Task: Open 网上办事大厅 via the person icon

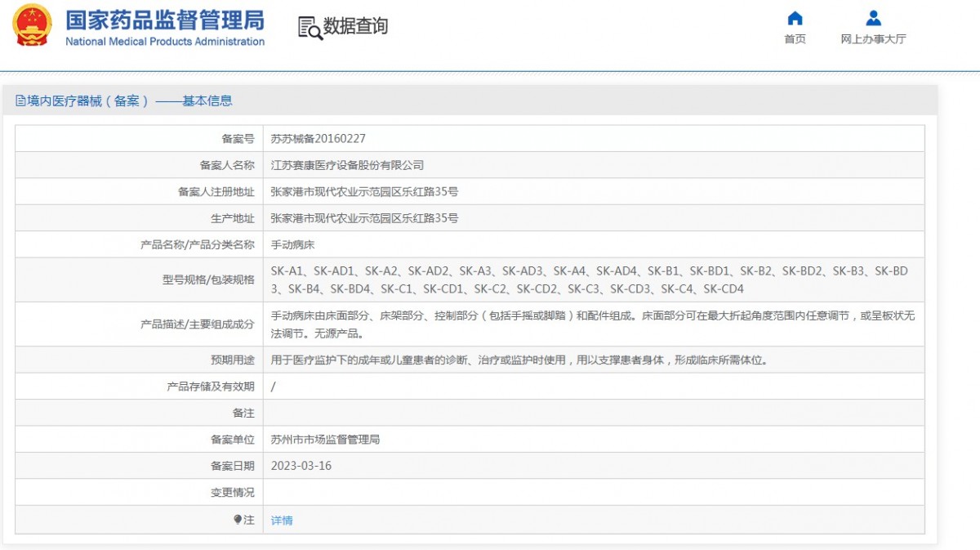Action: coord(873,18)
